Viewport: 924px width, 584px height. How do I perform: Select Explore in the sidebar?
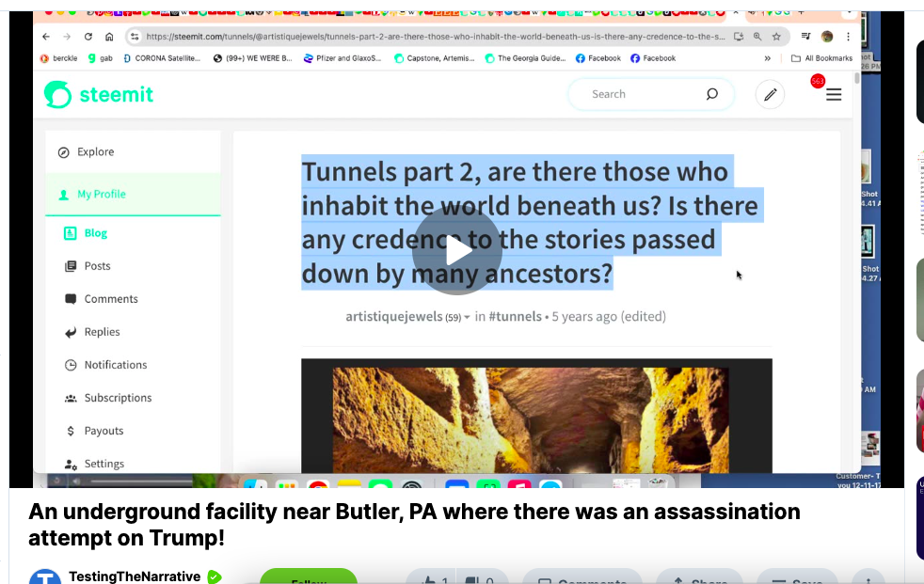pyautogui.click(x=95, y=152)
